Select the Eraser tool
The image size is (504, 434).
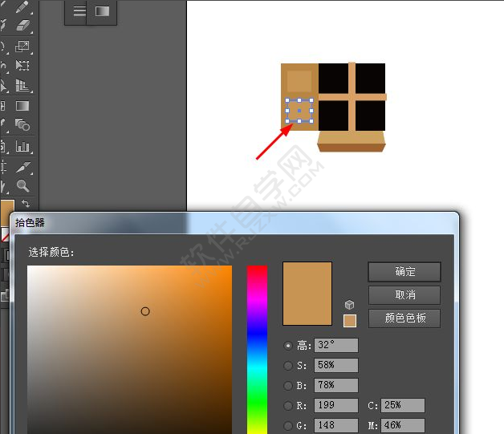[22, 26]
